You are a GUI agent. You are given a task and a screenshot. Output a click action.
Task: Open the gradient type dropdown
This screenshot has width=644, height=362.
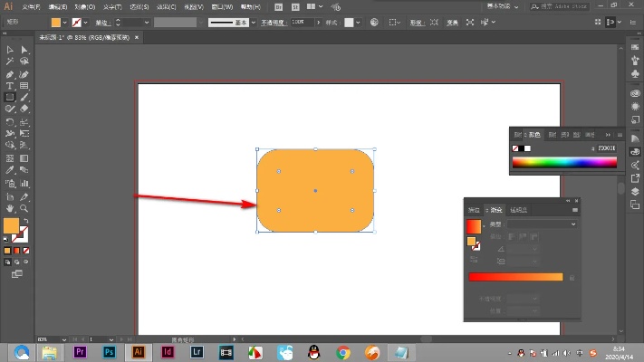coord(542,224)
